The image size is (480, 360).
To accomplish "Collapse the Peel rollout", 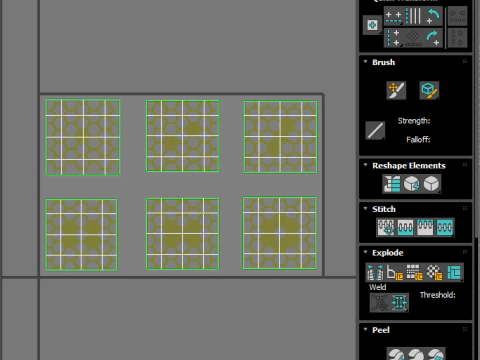I will (365, 329).
